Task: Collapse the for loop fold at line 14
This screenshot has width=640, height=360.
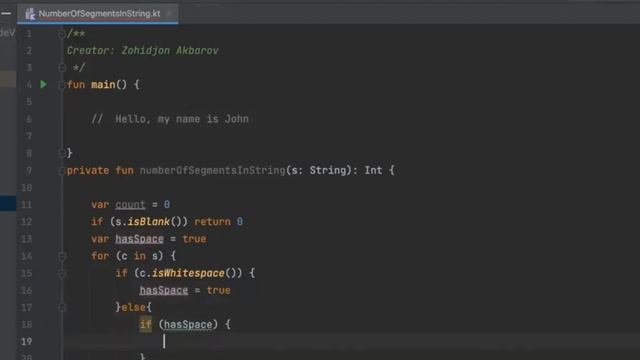Action: pos(62,256)
